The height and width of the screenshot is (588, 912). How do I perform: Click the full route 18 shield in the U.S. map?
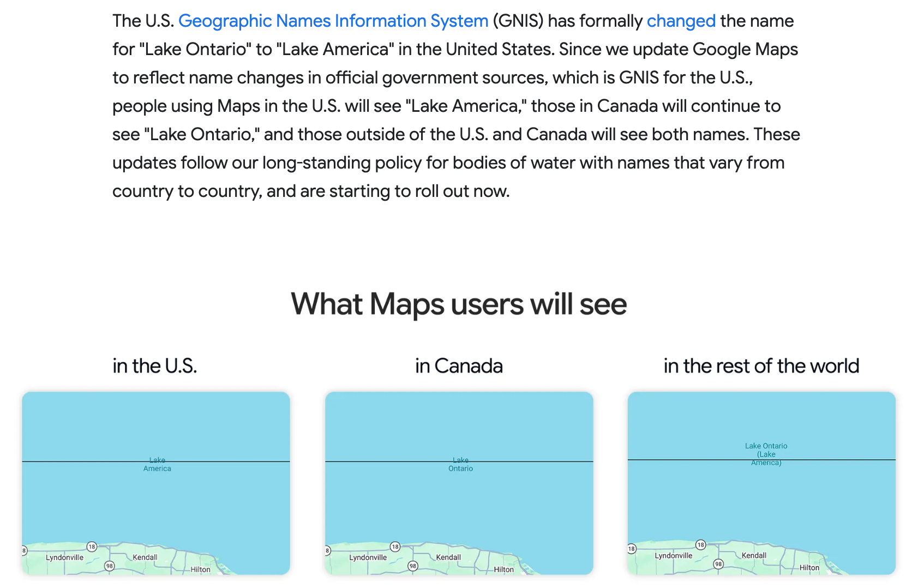click(92, 547)
